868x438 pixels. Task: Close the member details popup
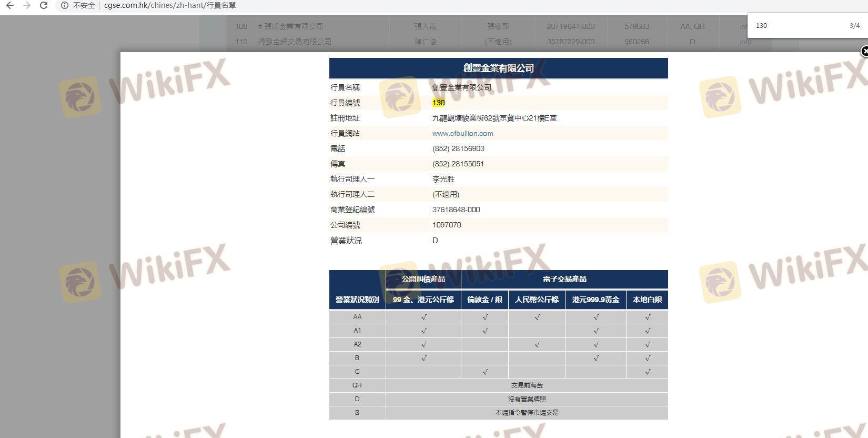(x=864, y=51)
